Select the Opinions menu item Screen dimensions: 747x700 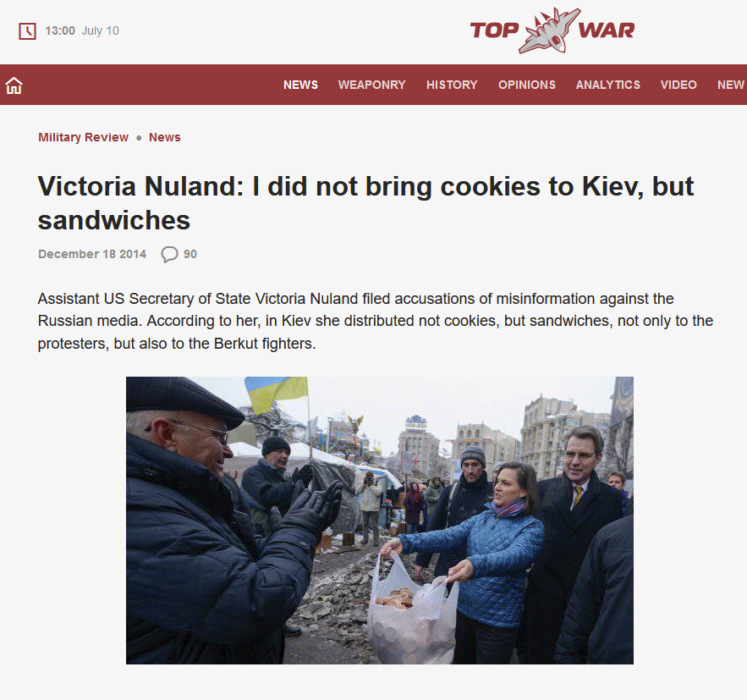[527, 85]
